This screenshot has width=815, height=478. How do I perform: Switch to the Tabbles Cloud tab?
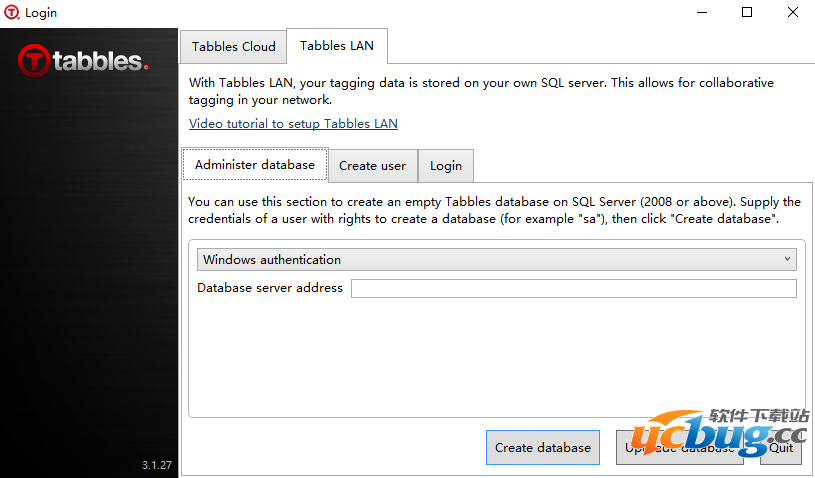tap(233, 47)
